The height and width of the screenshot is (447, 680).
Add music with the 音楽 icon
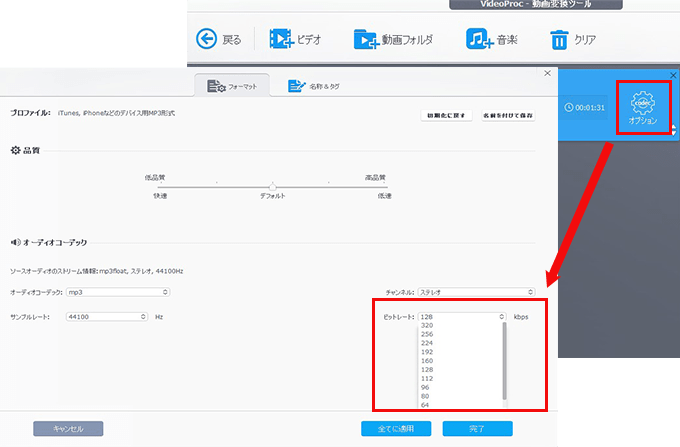pyautogui.click(x=480, y=39)
